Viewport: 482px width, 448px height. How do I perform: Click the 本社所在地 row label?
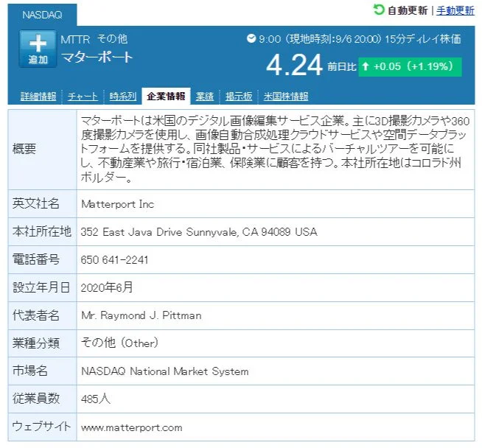click(x=42, y=231)
